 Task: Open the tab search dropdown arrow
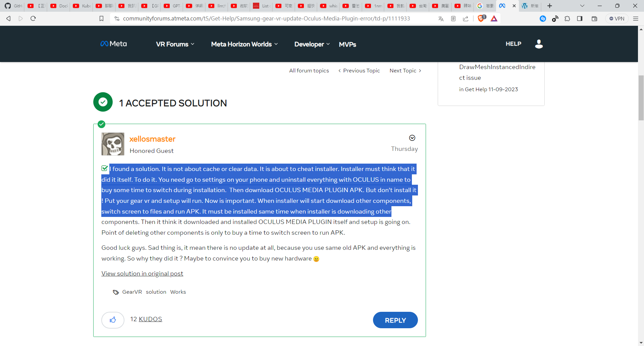tap(582, 6)
